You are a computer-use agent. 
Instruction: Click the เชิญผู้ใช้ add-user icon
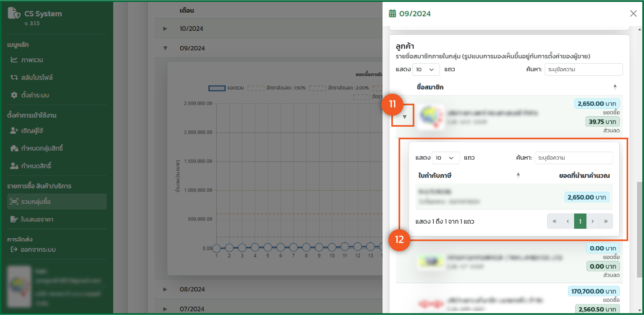14,130
